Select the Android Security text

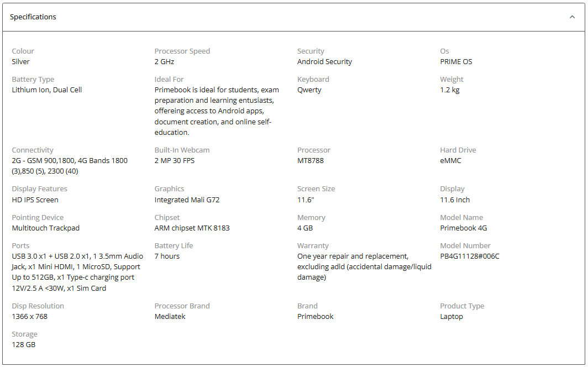pyautogui.click(x=324, y=61)
